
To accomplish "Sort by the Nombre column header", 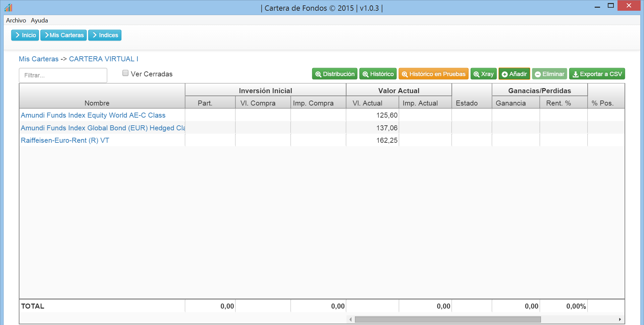I will [x=102, y=96].
